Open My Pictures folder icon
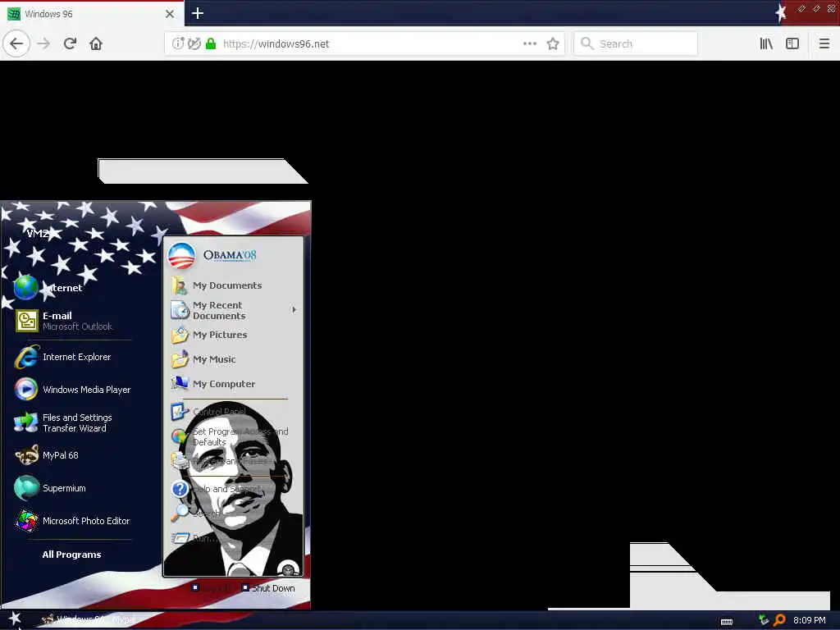Screen dimensions: 840x630 click(180, 335)
